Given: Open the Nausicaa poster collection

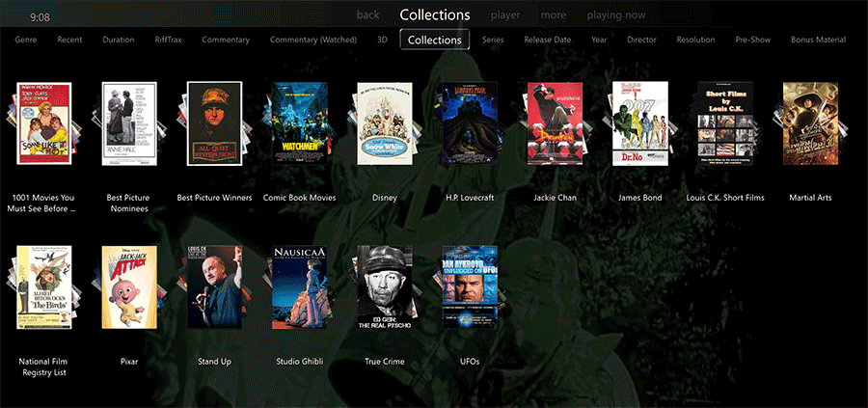Looking at the screenshot, I should tap(300, 287).
